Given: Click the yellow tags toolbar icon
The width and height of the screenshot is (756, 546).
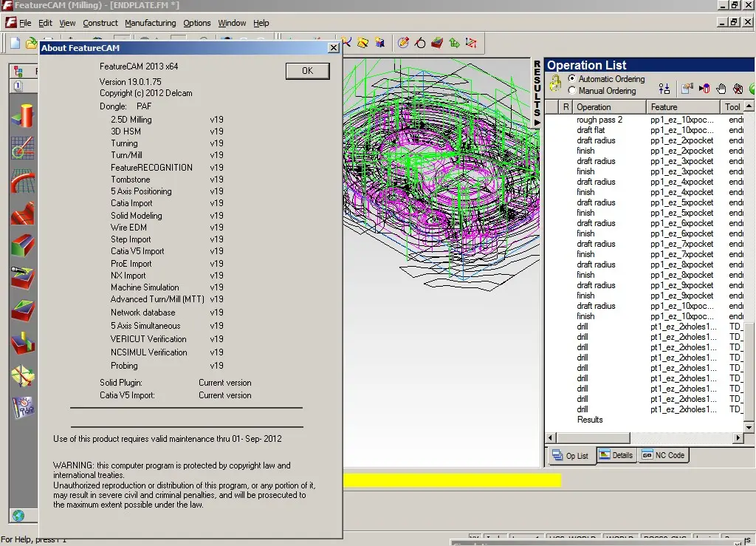Looking at the screenshot, I should (x=362, y=43).
